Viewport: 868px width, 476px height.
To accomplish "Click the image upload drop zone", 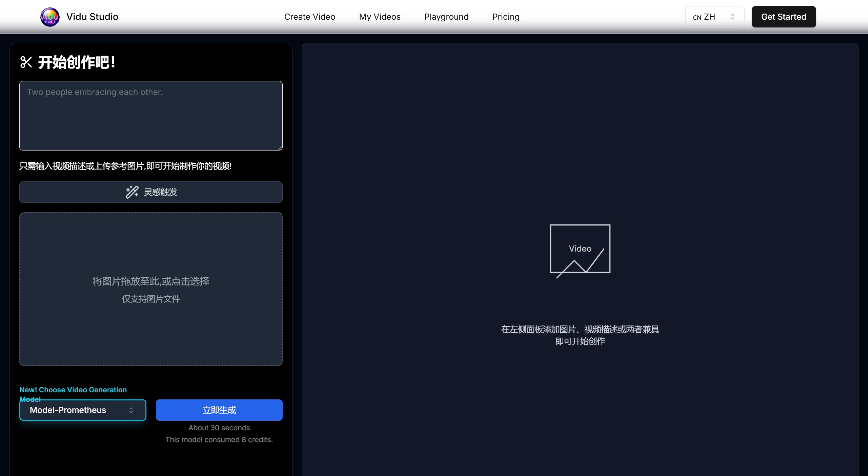I will 151,289.
